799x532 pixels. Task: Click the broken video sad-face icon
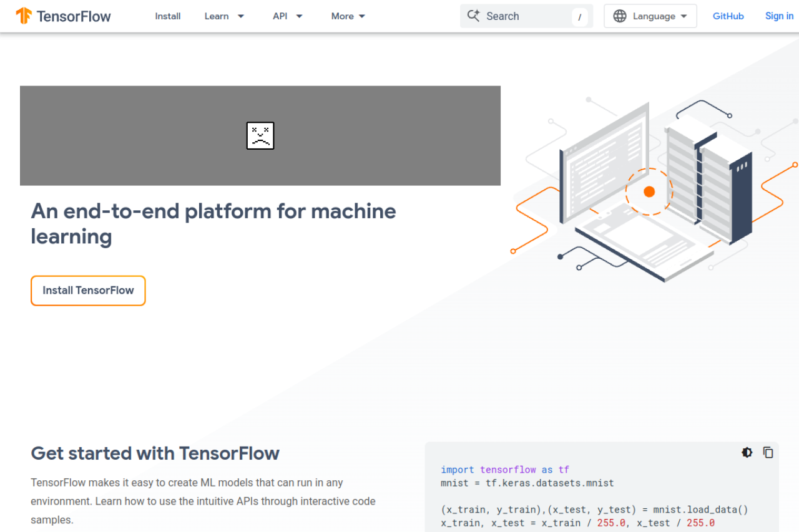260,135
